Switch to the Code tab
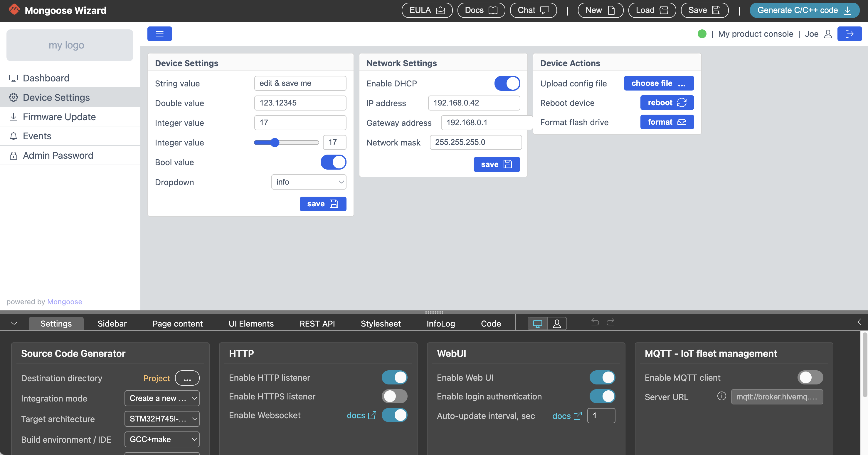 click(x=491, y=323)
